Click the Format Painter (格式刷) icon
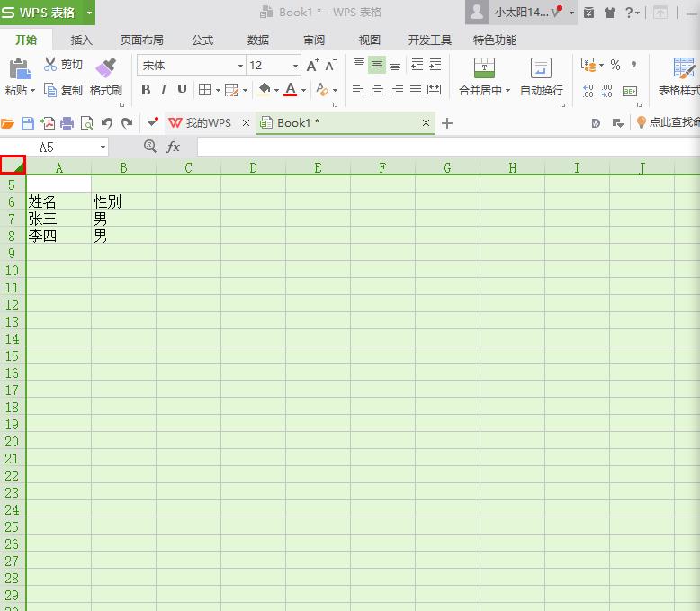700x611 pixels. (x=105, y=68)
